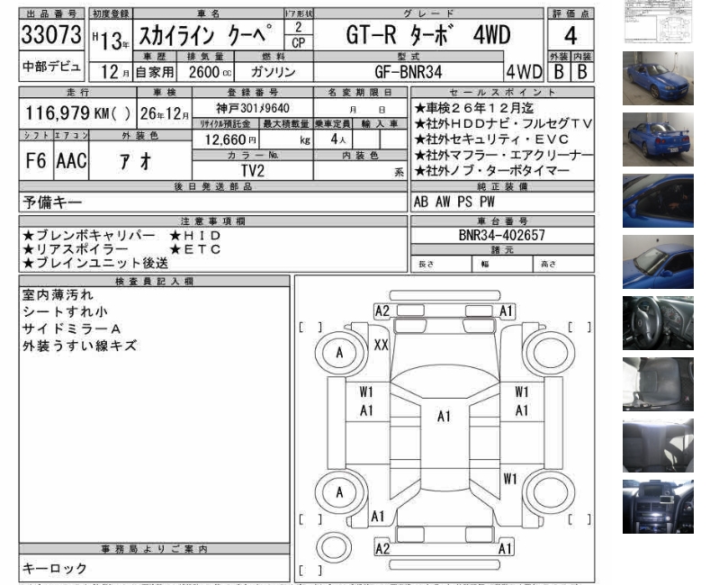Click A1 mark on roof center
Viewport: 728px width, 585px height.
click(x=444, y=417)
